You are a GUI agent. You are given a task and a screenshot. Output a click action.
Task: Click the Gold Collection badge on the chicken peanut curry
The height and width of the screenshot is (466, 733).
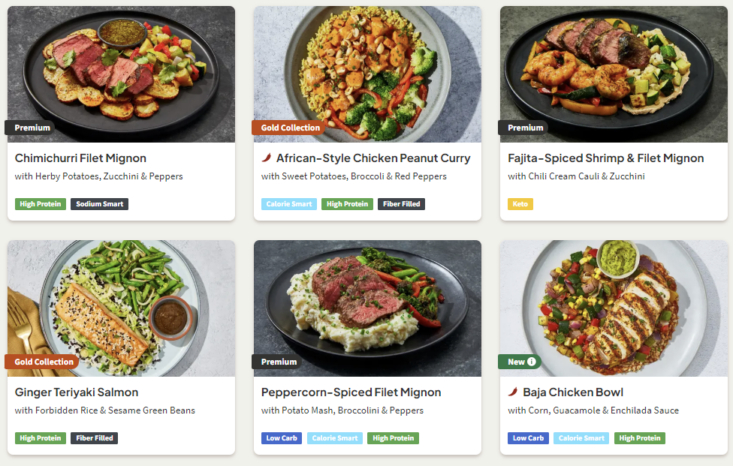coord(290,128)
